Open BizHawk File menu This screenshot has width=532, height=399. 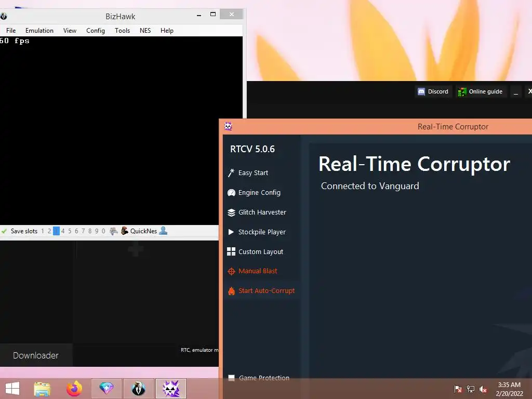click(11, 31)
